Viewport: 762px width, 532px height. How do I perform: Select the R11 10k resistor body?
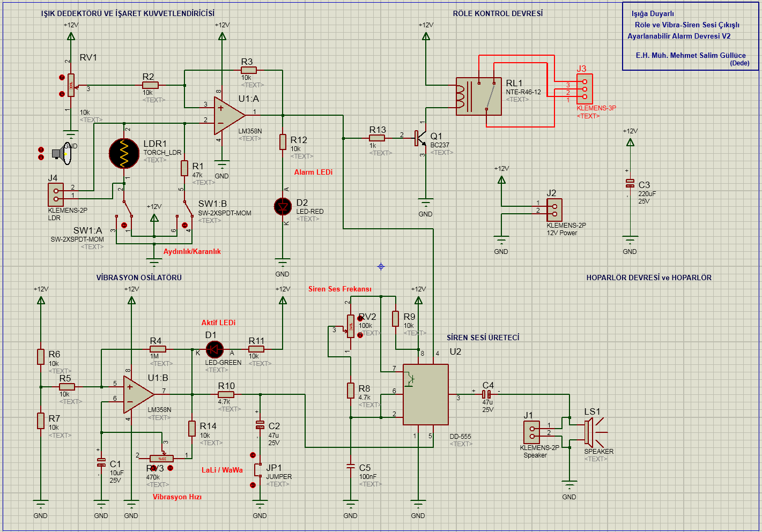[256, 349]
